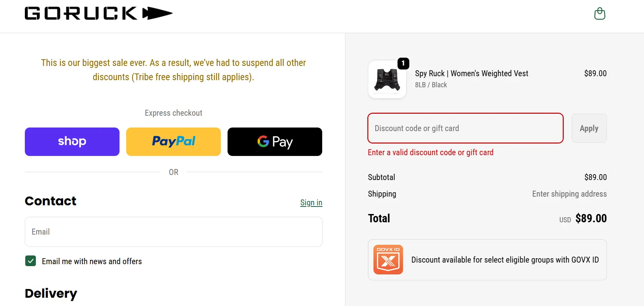Screen dimensions: 644x306
Task: Click the GOVX ID badge icon
Action: pos(388,260)
